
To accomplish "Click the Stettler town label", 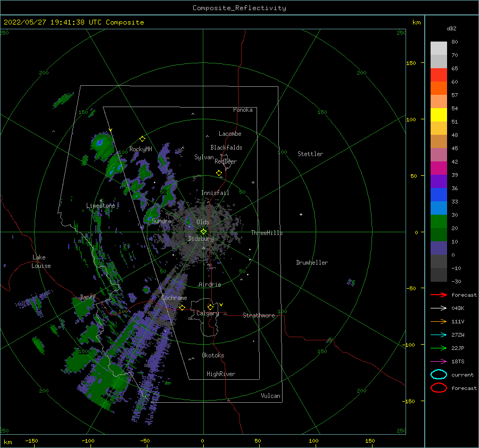I will [x=310, y=154].
